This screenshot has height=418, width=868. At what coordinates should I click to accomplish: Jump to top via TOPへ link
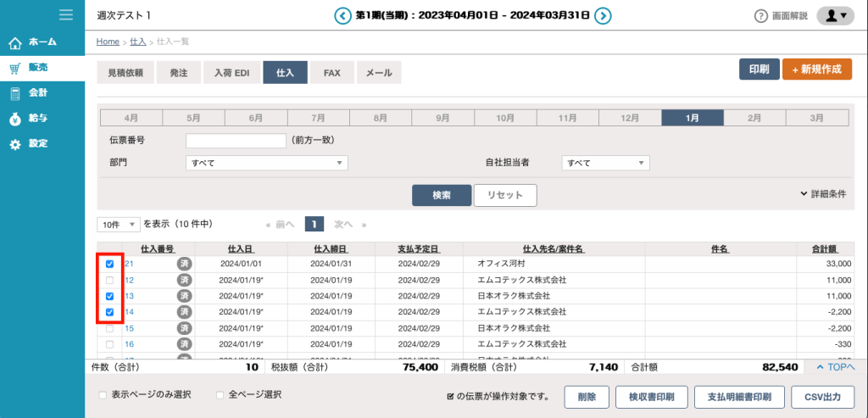coord(836,366)
